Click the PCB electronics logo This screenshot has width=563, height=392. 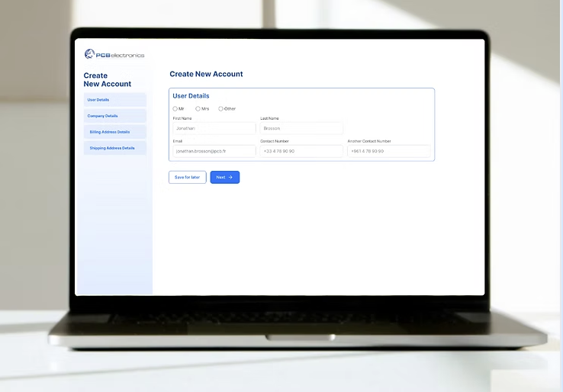[114, 55]
